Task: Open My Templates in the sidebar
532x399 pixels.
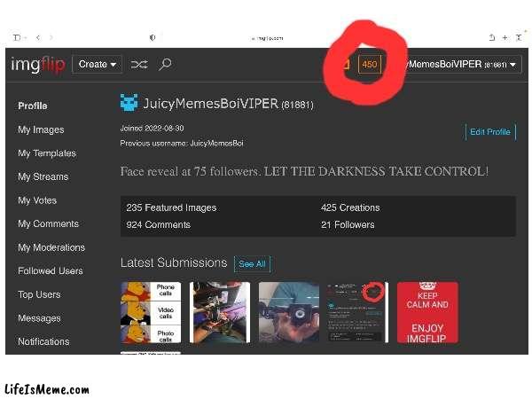Action: pyautogui.click(x=47, y=153)
